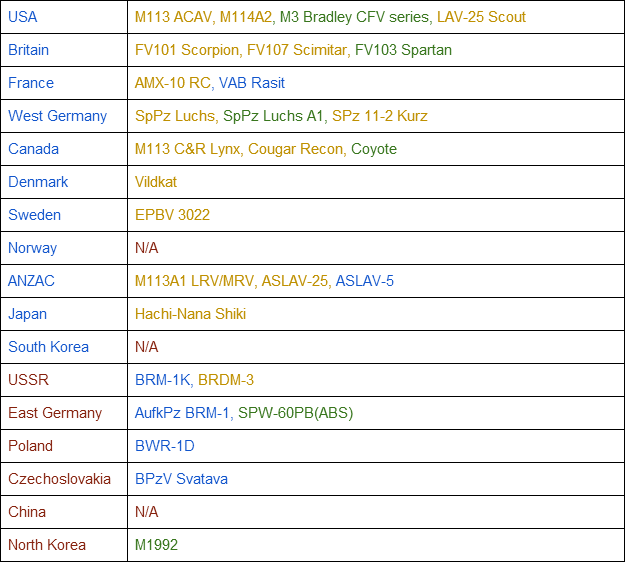625x562 pixels.
Task: Click the Czechoslovakia cell
Action: coord(64,479)
